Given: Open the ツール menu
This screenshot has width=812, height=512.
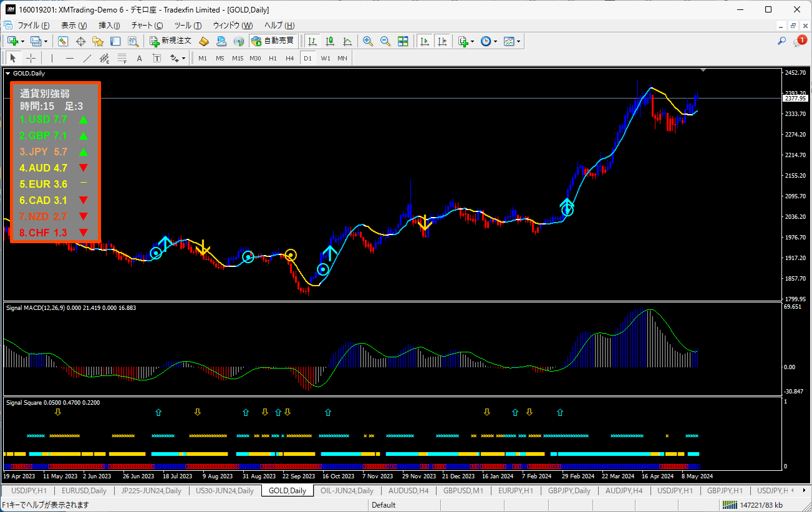Looking at the screenshot, I should (188, 26).
